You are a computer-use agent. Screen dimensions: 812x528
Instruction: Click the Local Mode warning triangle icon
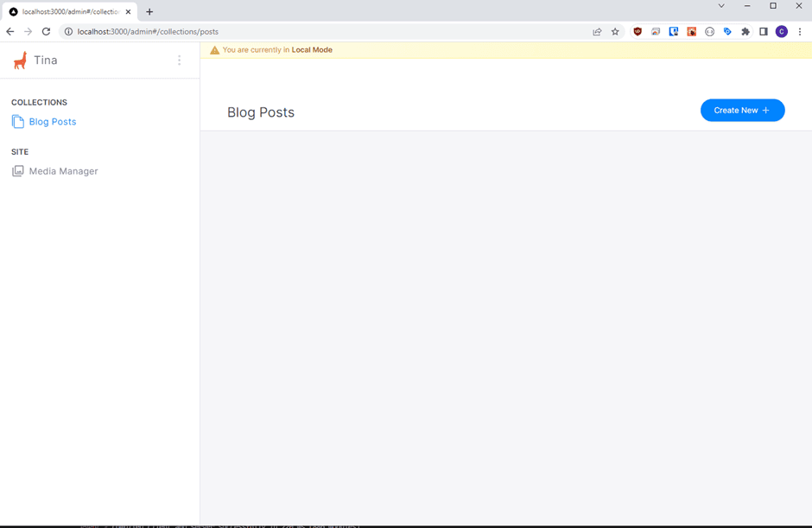[214, 50]
